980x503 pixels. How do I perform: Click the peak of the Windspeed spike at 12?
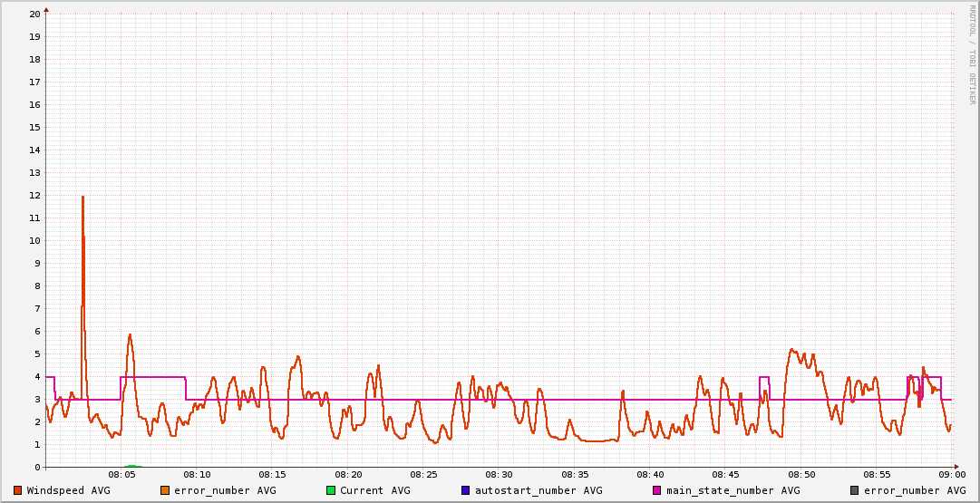[x=82, y=196]
